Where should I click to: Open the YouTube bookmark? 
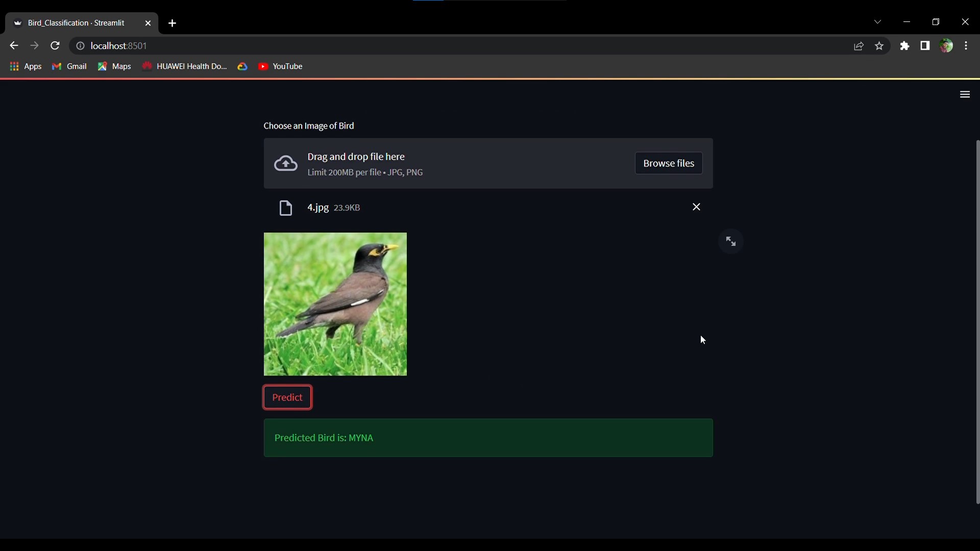(280, 66)
